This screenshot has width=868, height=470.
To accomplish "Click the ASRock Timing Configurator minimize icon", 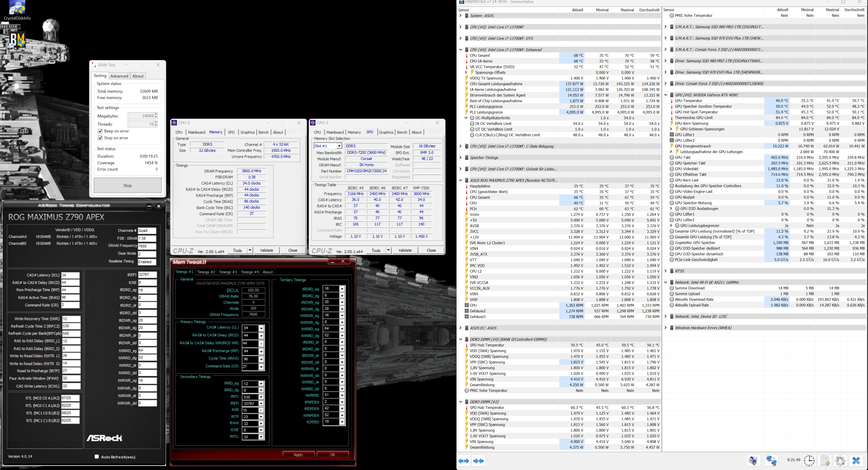I will [149, 206].
